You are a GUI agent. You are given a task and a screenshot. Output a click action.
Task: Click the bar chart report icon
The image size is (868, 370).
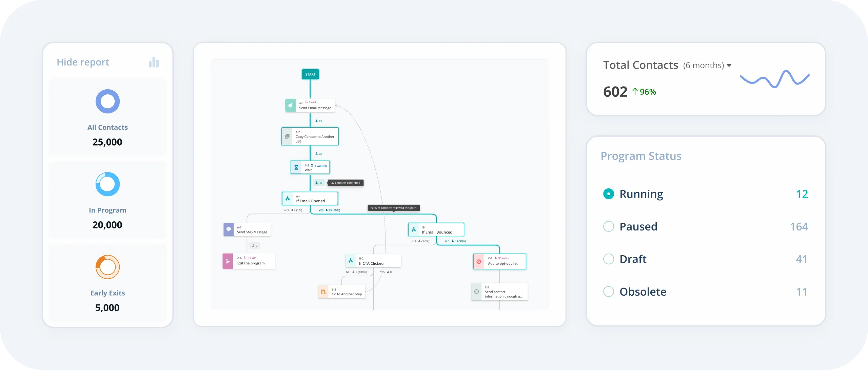pyautogui.click(x=154, y=62)
